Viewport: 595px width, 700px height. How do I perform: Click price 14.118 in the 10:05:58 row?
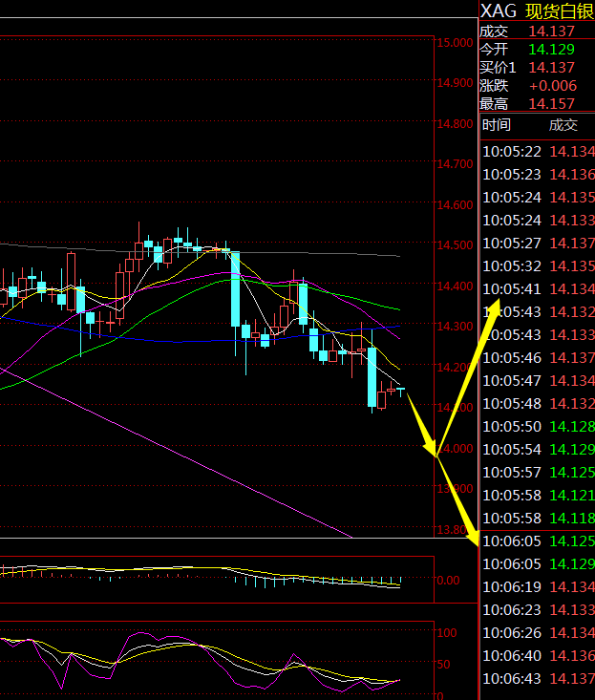(x=572, y=519)
